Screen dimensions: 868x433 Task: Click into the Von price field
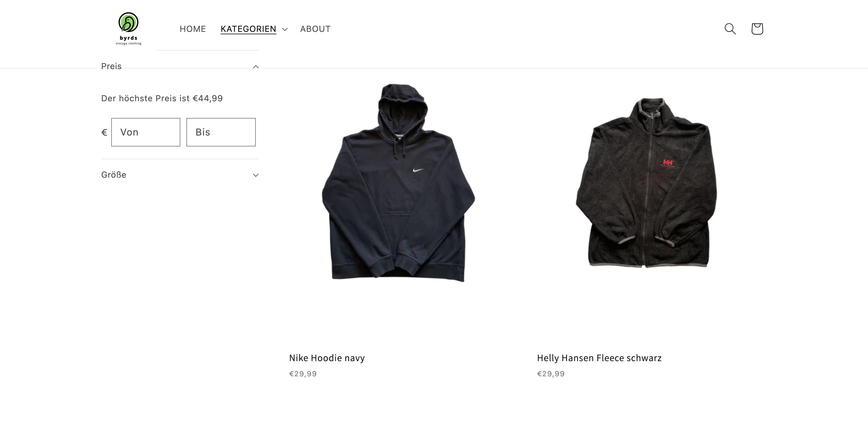pos(146,132)
